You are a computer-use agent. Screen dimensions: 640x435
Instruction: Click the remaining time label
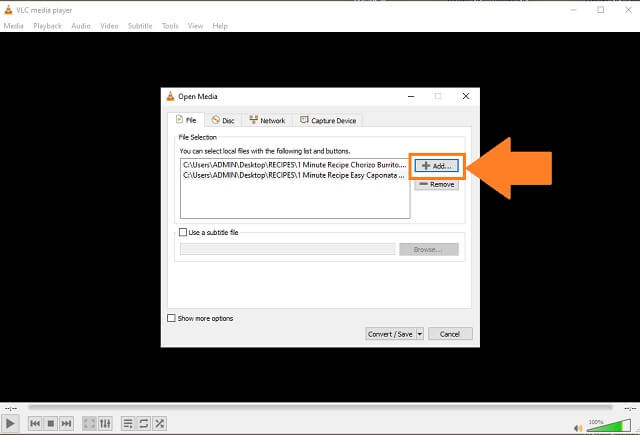point(630,408)
